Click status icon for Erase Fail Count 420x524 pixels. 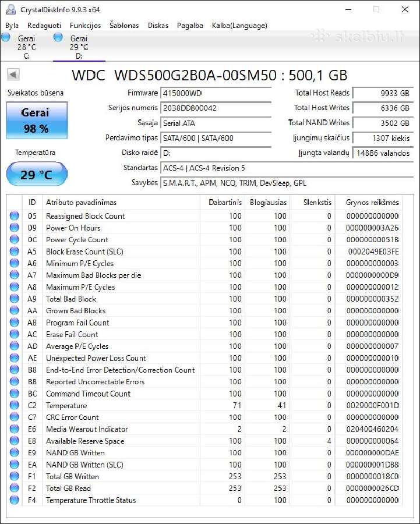[x=15, y=334]
